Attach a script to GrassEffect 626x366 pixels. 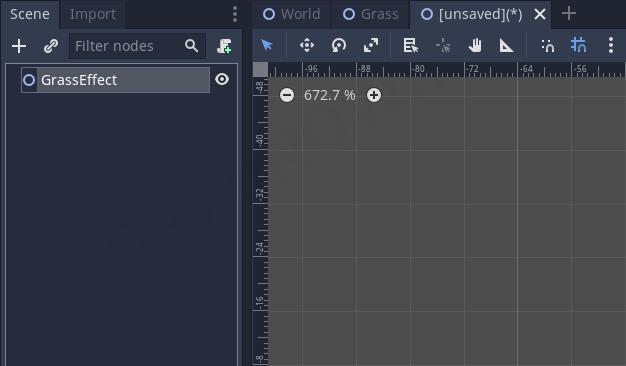224,46
